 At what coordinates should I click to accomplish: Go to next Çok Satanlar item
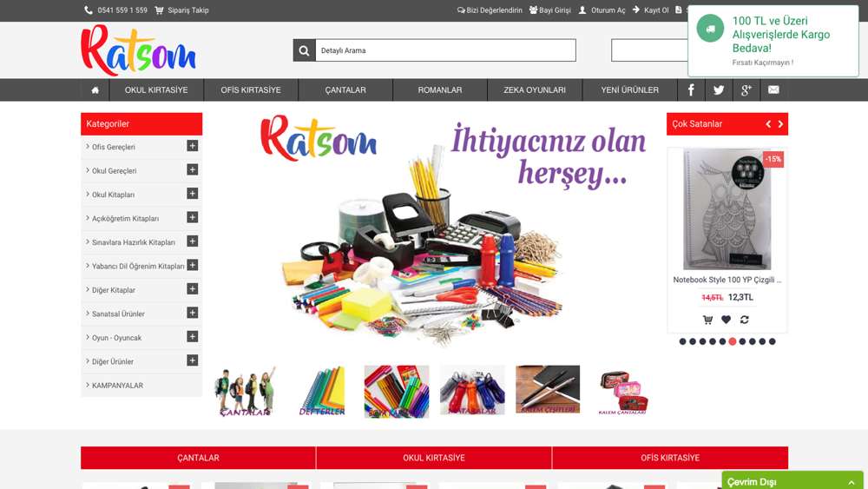780,124
